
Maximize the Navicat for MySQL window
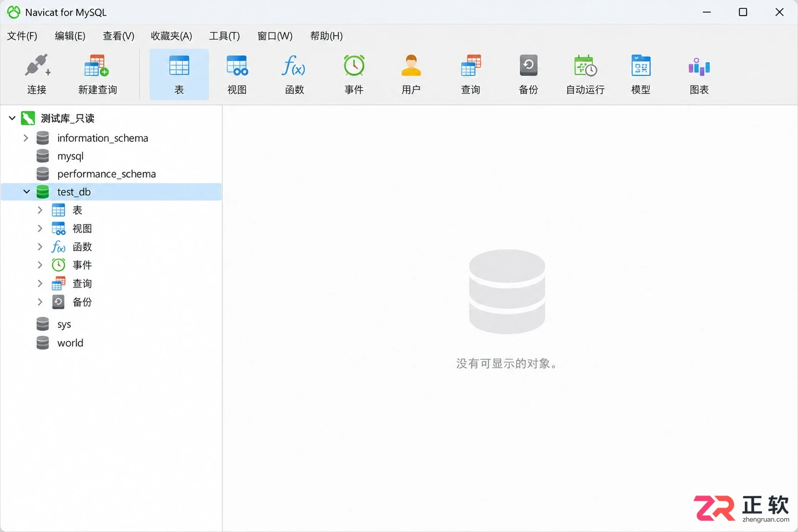pos(743,12)
